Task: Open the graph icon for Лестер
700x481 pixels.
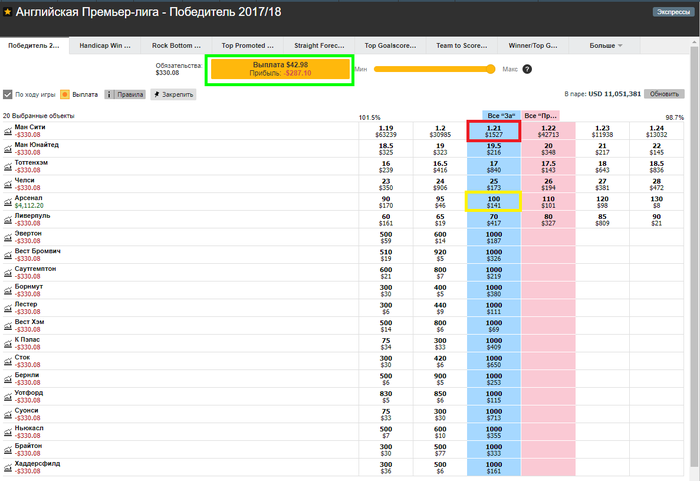Action: (x=8, y=308)
